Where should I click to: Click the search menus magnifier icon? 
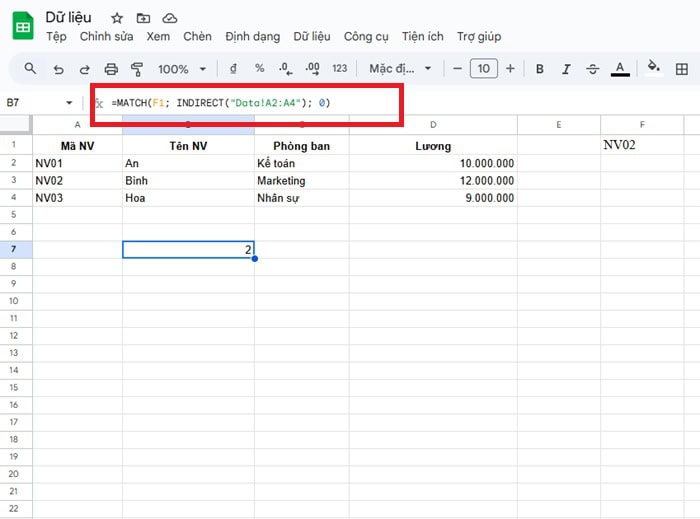pyautogui.click(x=30, y=69)
